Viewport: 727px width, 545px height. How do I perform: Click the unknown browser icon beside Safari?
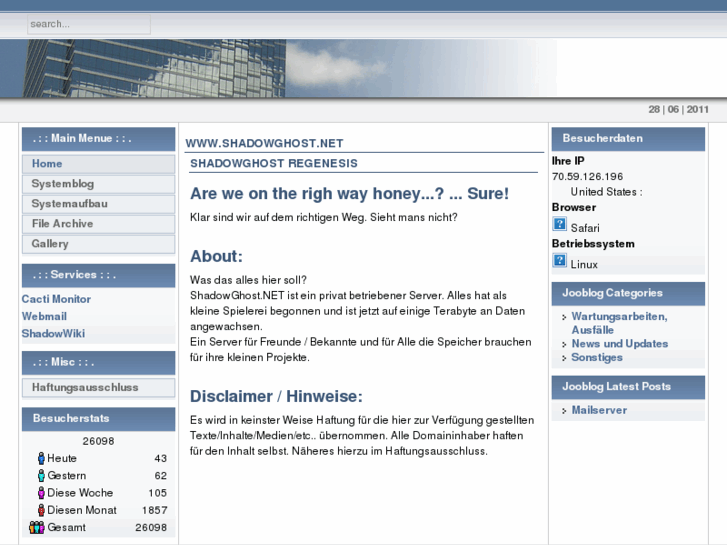coord(559,224)
